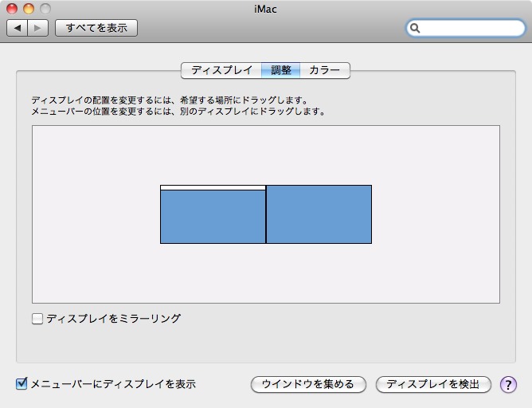Close the iMac window with red button
Viewport: 532px width, 408px height.
click(x=12, y=9)
